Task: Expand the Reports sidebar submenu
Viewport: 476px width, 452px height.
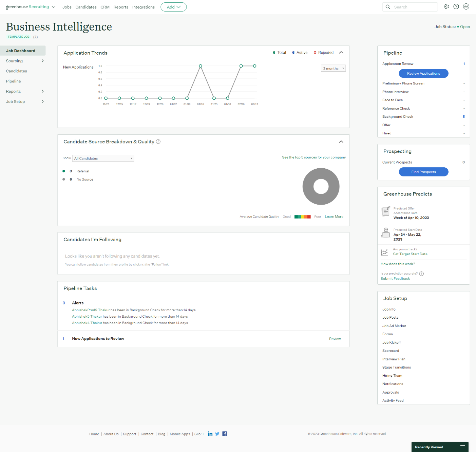Action: 43,91
